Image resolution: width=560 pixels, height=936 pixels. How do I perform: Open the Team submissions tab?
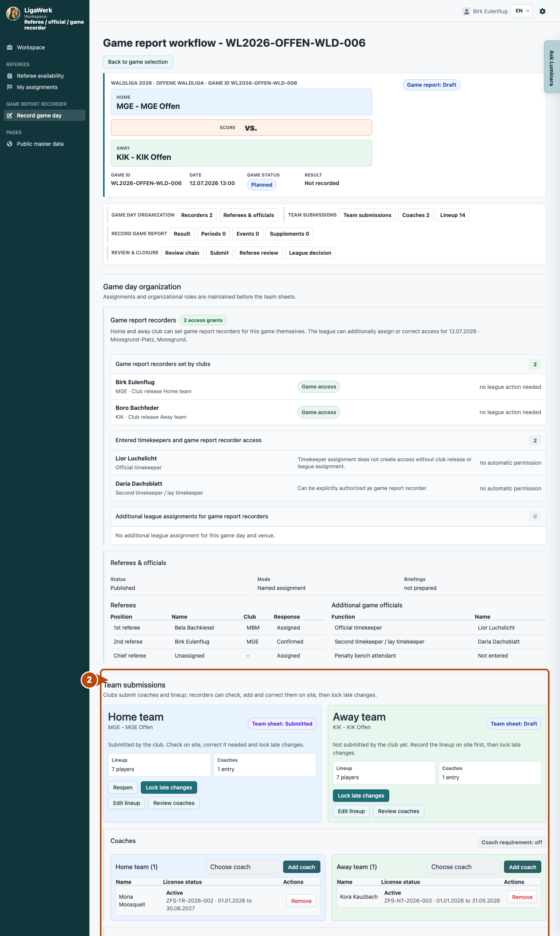pos(367,215)
